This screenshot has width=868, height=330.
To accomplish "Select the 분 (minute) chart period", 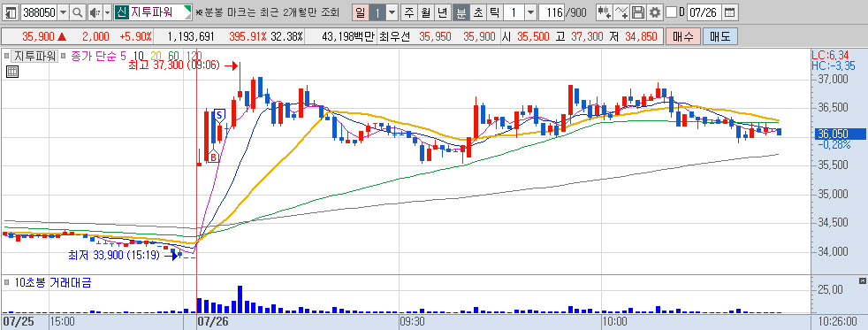I will tap(461, 12).
